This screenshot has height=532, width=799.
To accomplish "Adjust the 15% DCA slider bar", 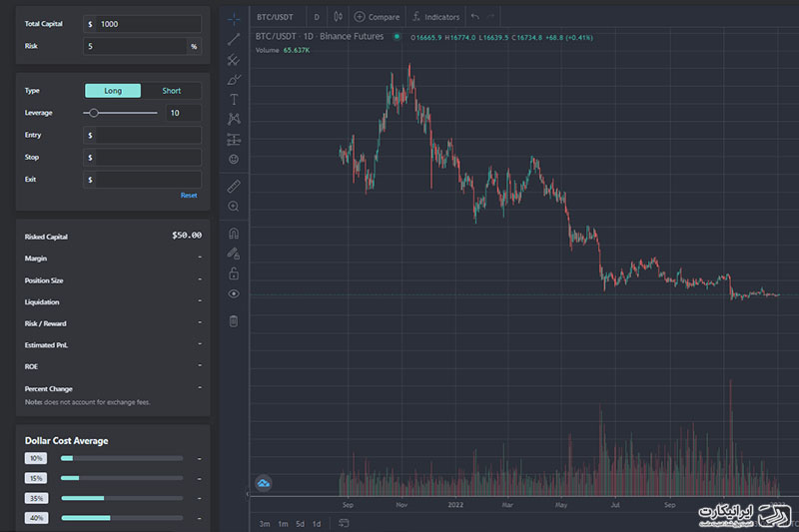I will click(x=122, y=478).
